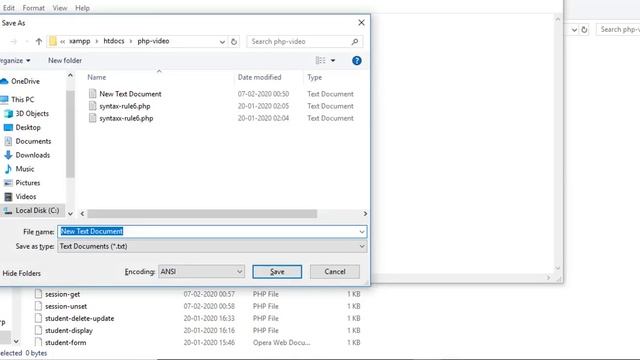Image resolution: width=640 pixels, height=360 pixels.
Task: Click Notepad vertical scrollbar down arrow
Action: pos(558,268)
